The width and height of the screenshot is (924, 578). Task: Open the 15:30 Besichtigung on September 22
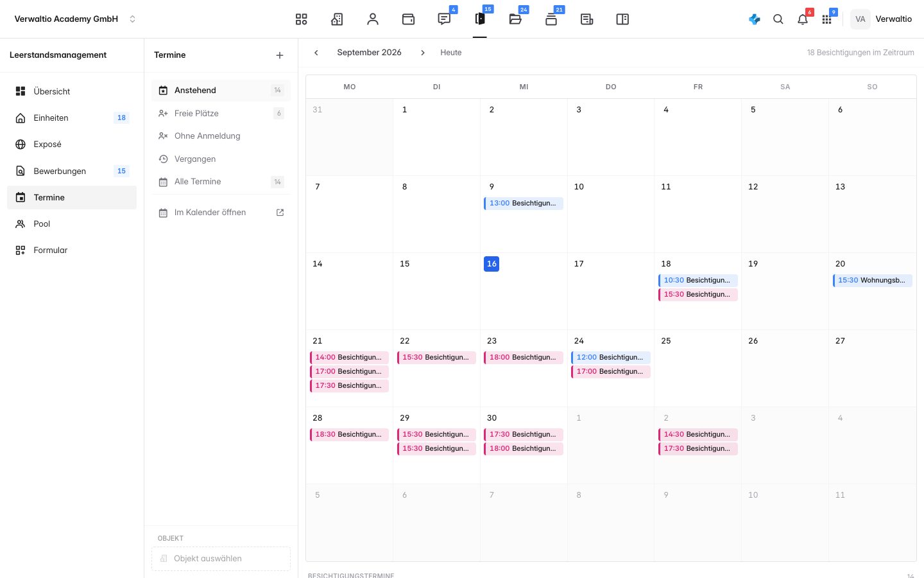(x=436, y=358)
